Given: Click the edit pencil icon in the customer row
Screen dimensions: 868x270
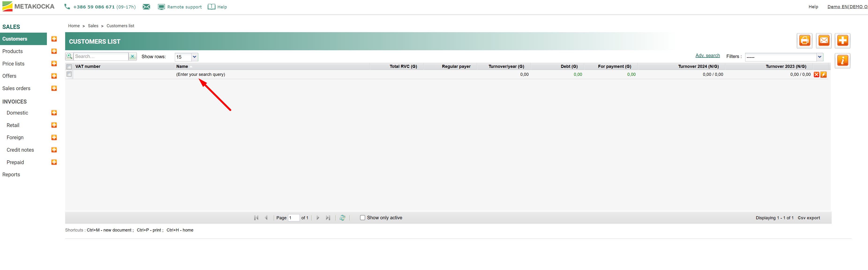Looking at the screenshot, I should tap(823, 75).
